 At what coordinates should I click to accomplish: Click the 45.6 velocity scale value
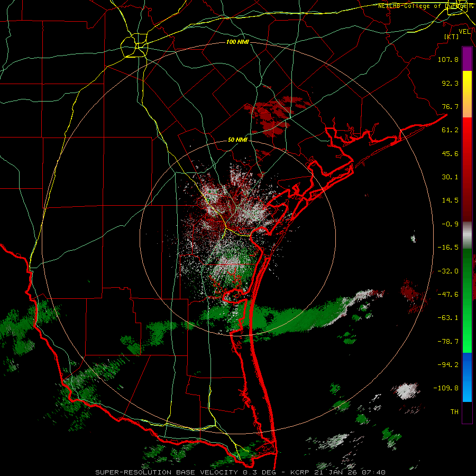[450, 153]
